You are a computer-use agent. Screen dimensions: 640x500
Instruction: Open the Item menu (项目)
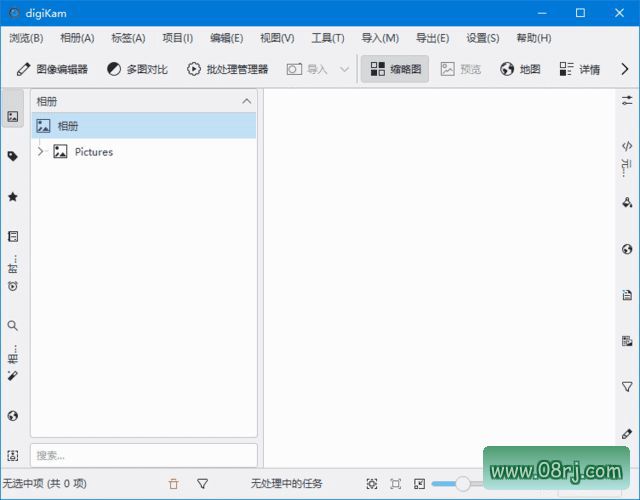[x=178, y=38]
